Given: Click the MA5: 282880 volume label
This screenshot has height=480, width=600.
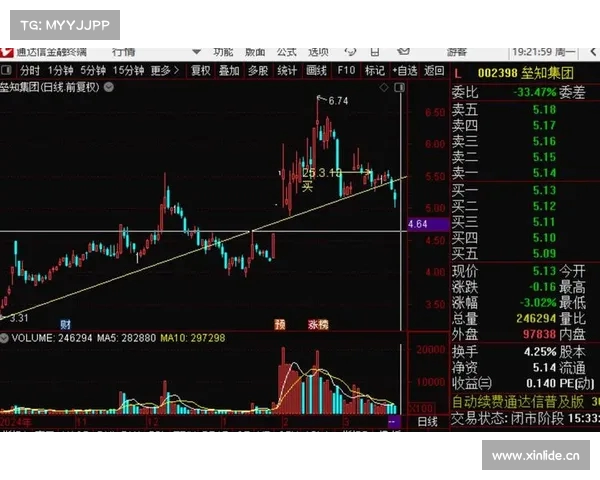Looking at the screenshot, I should [126, 338].
